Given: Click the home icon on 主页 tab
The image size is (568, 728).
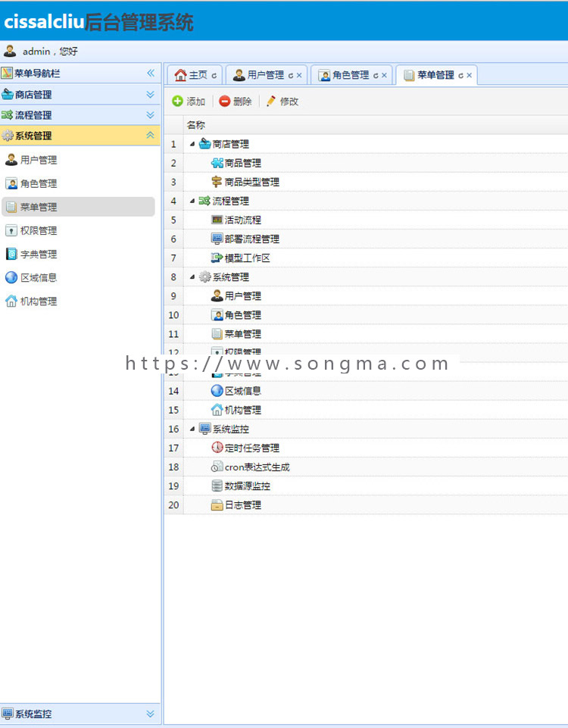Looking at the screenshot, I should [180, 75].
